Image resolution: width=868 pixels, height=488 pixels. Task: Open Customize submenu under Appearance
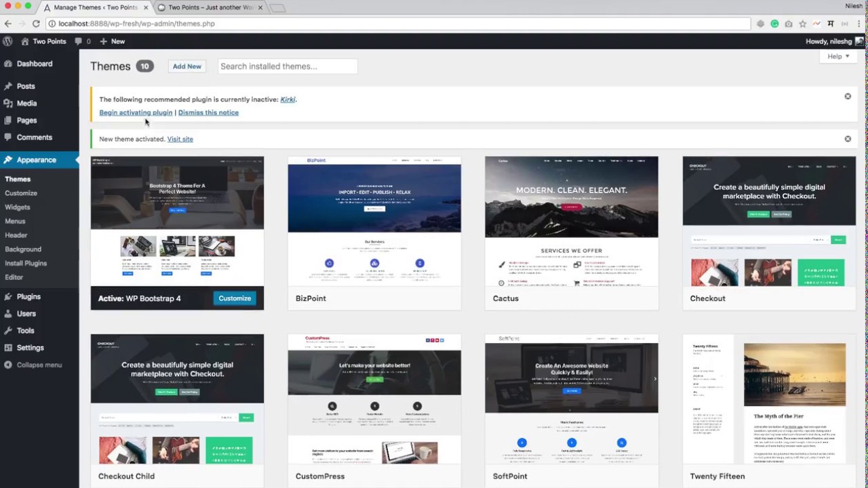click(21, 193)
